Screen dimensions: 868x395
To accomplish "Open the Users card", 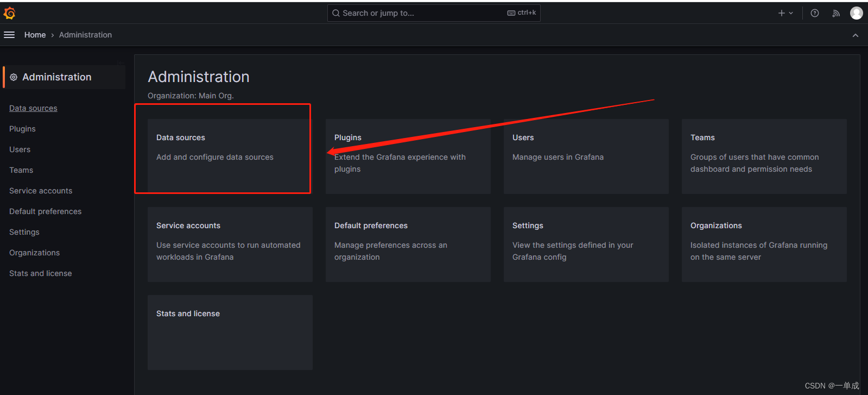I will pos(586,156).
